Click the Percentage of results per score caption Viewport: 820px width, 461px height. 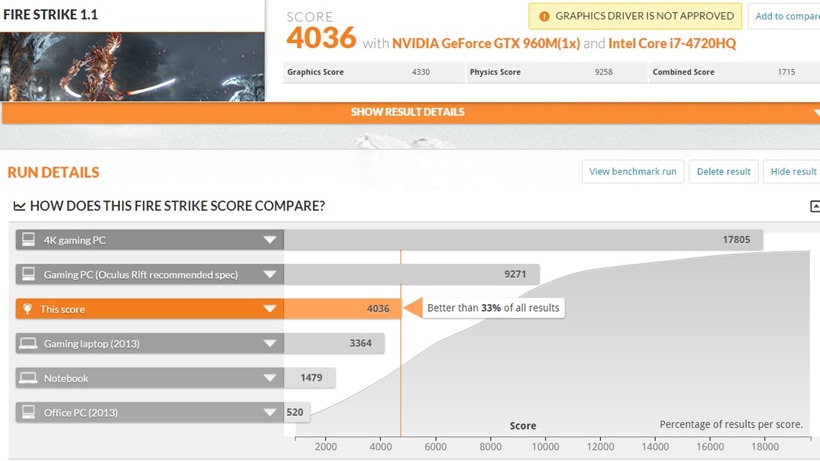pos(731,424)
